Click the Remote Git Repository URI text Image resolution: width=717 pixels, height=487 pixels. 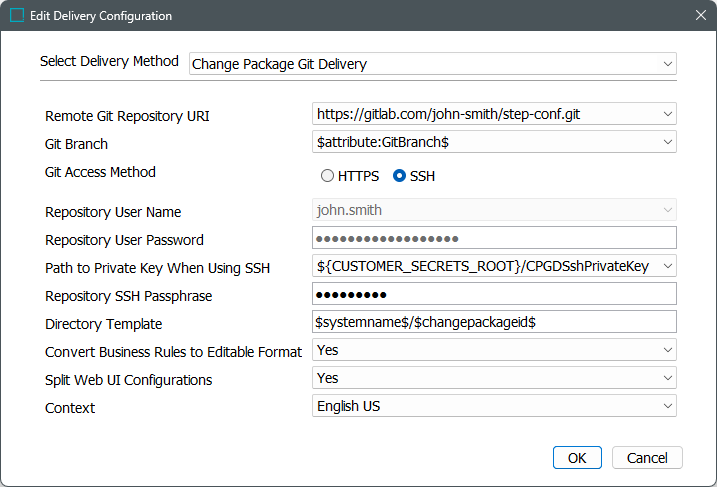(448, 114)
